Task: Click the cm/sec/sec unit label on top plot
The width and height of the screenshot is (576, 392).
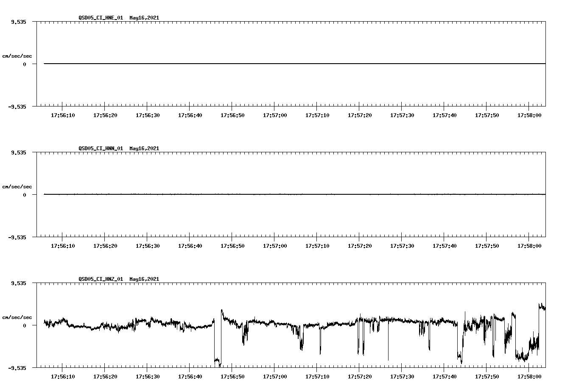Action: pyautogui.click(x=18, y=55)
